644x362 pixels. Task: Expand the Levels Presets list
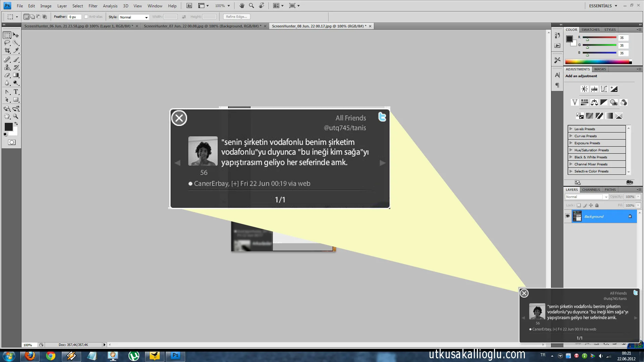571,129
